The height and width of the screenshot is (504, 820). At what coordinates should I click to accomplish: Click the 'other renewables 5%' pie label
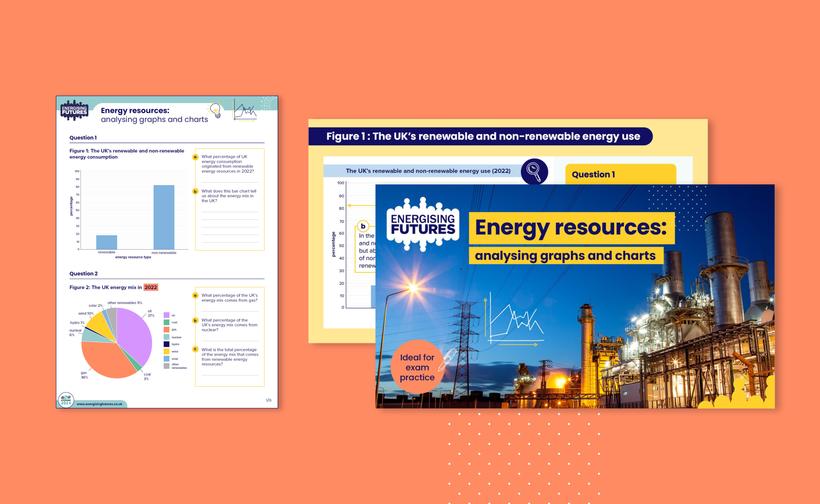pyautogui.click(x=125, y=303)
